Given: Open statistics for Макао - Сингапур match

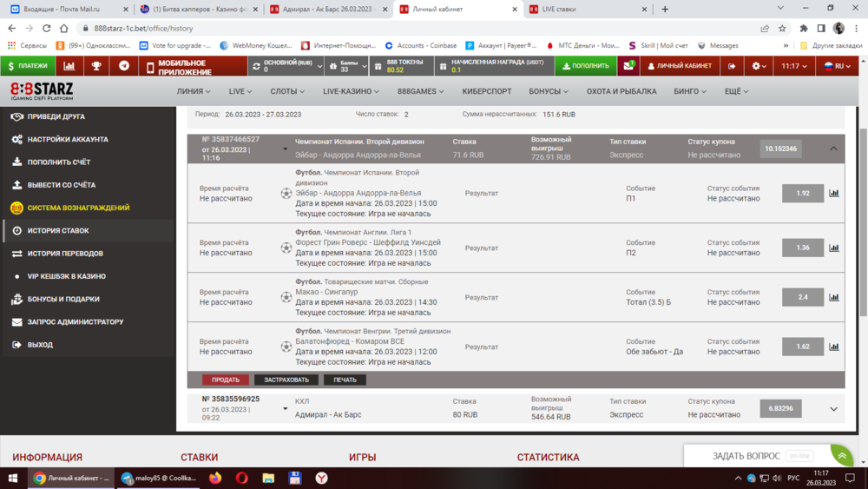Looking at the screenshot, I should click(x=833, y=297).
